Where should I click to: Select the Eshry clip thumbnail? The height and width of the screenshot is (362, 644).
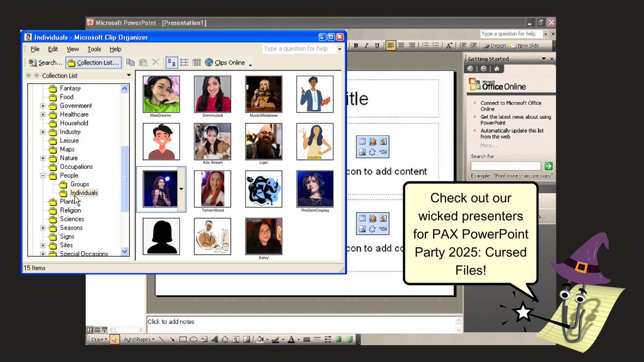264,236
